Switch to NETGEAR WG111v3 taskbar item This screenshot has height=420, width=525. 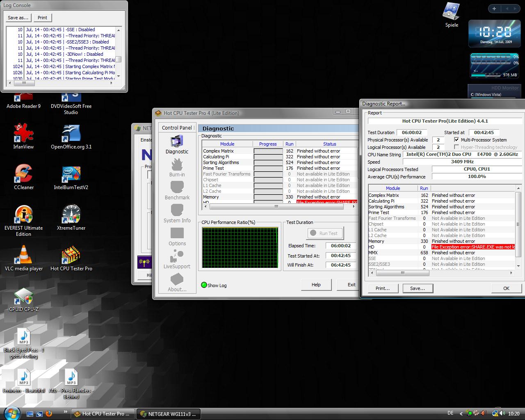pos(168,413)
